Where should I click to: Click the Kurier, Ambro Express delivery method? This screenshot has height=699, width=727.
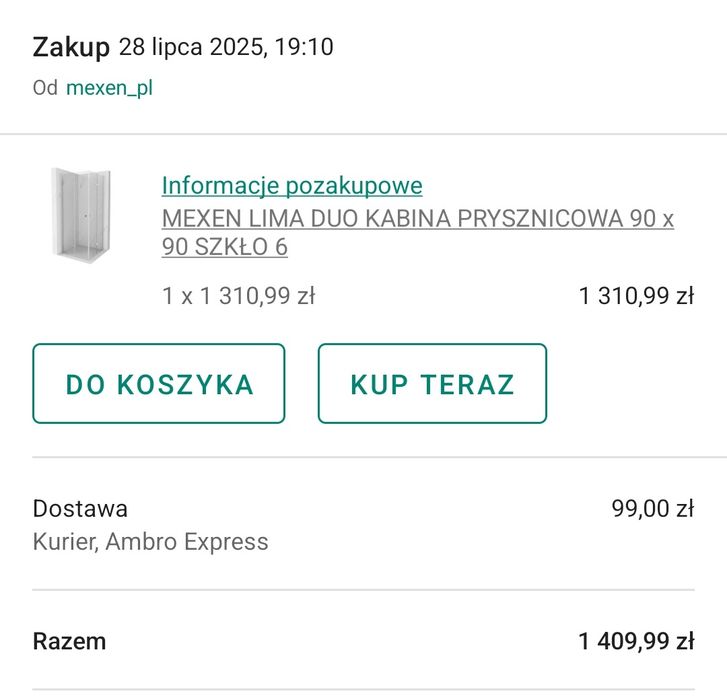150,542
